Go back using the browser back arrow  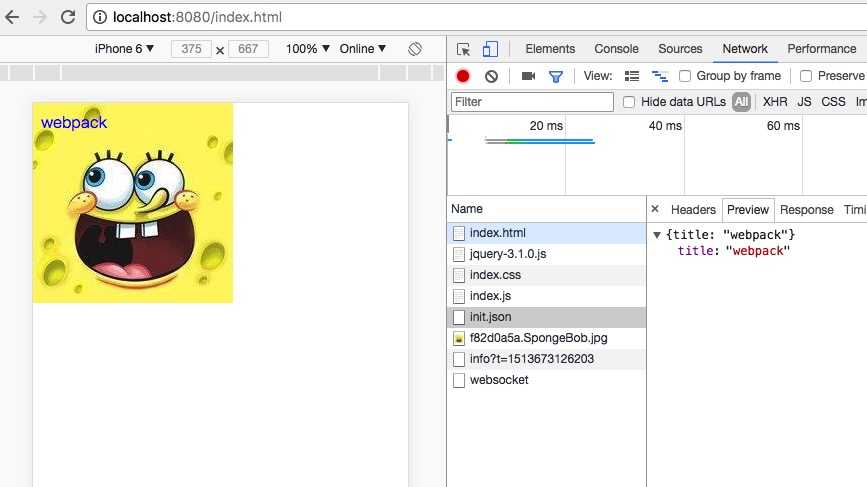coord(12,17)
